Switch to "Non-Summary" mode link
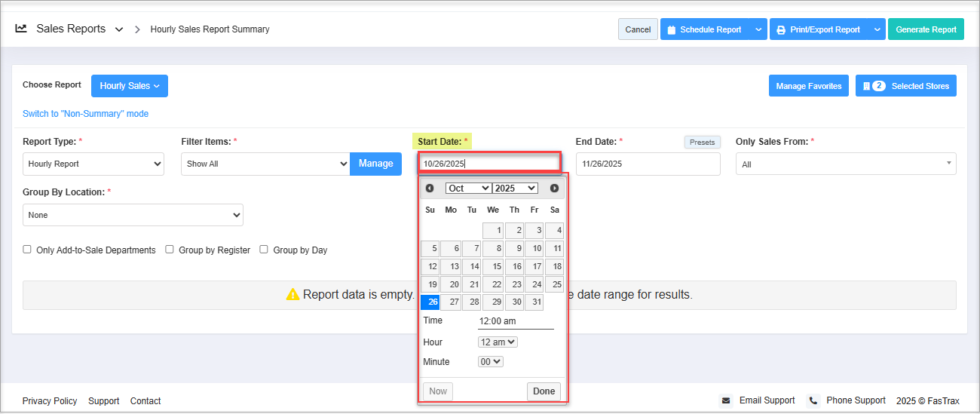980x414 pixels. [85, 114]
